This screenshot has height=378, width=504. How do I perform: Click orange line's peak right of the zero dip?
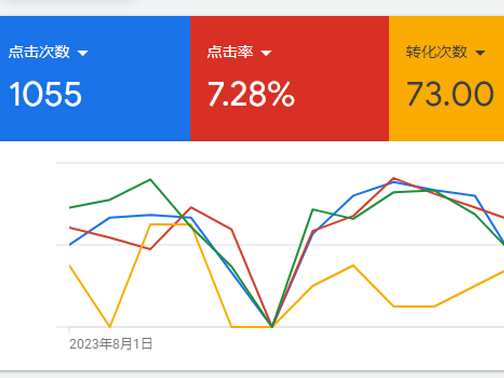[x=353, y=265]
